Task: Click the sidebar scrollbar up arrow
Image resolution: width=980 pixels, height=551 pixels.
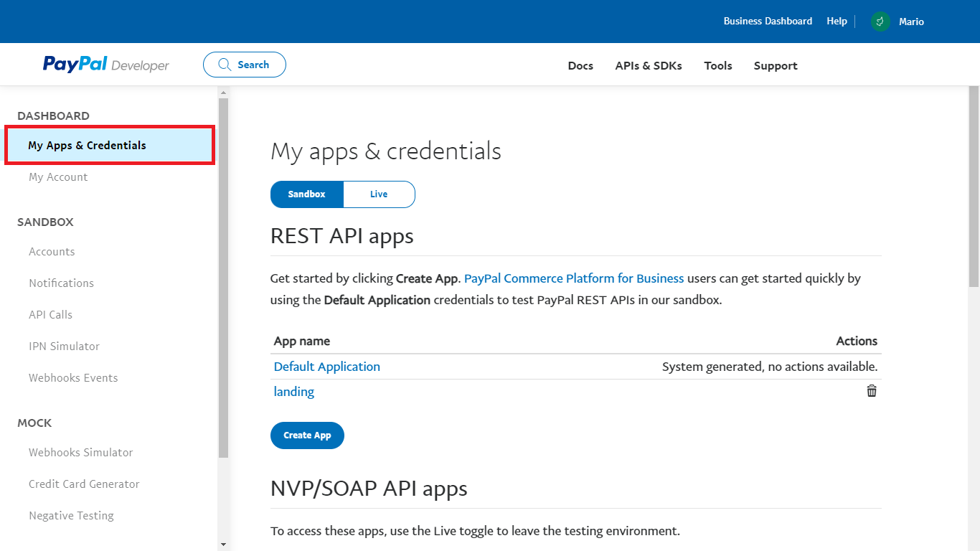Action: [223, 93]
